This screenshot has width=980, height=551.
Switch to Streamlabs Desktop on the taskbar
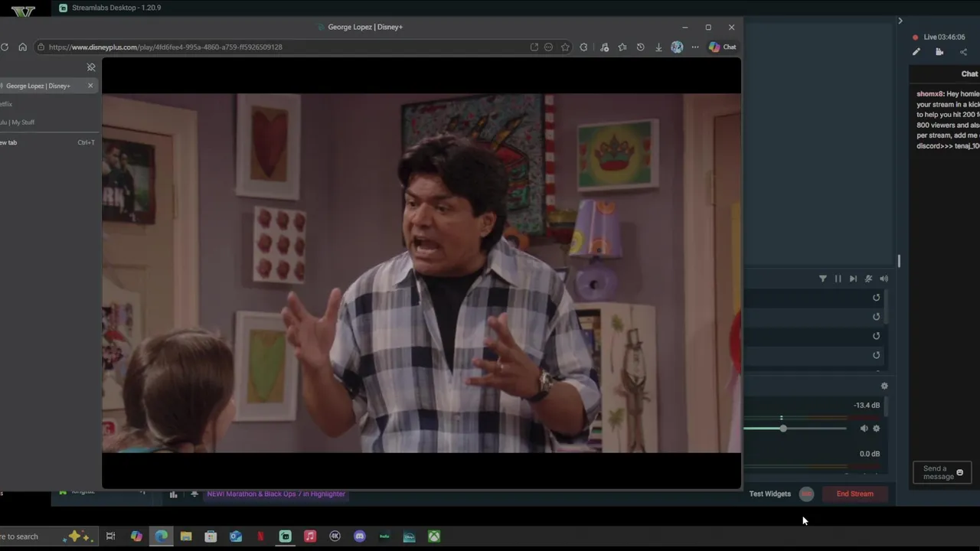click(285, 536)
